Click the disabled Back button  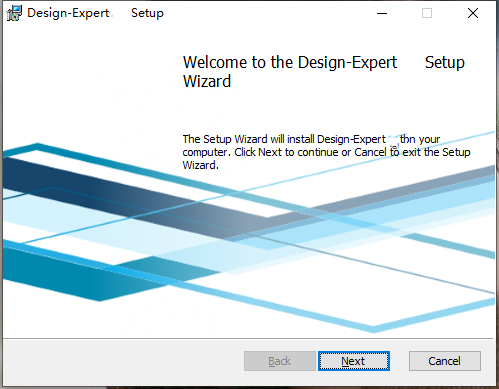tap(280, 361)
